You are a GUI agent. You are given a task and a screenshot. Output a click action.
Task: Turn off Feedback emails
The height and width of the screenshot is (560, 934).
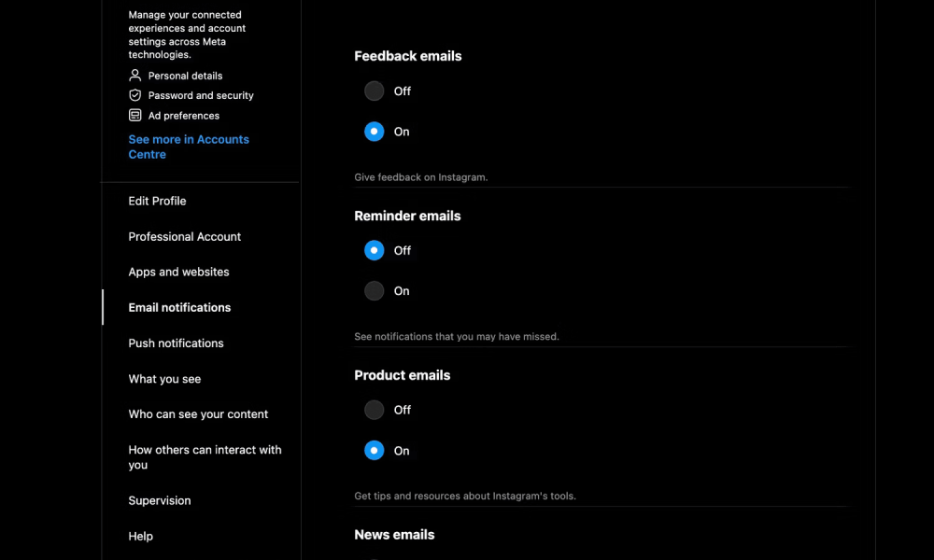tap(375, 91)
